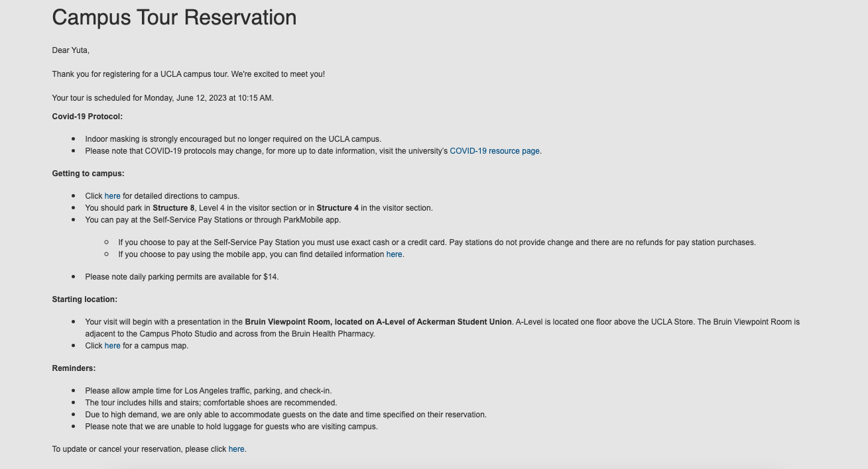868x469 pixels.
Task: Click the 'Reminders:' heading
Action: [74, 368]
